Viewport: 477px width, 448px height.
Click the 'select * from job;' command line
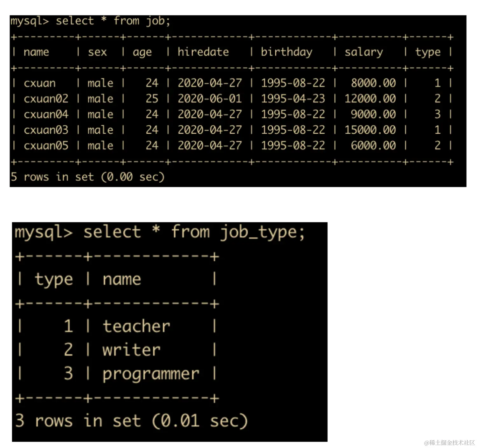[90, 21]
